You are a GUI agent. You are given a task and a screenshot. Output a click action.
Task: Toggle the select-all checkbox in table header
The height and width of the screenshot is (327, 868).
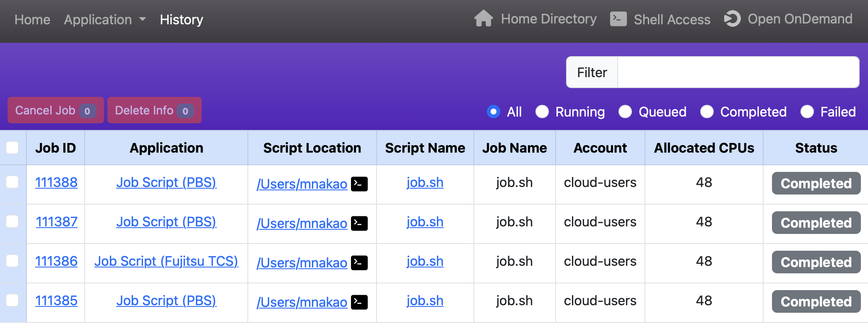coord(13,148)
